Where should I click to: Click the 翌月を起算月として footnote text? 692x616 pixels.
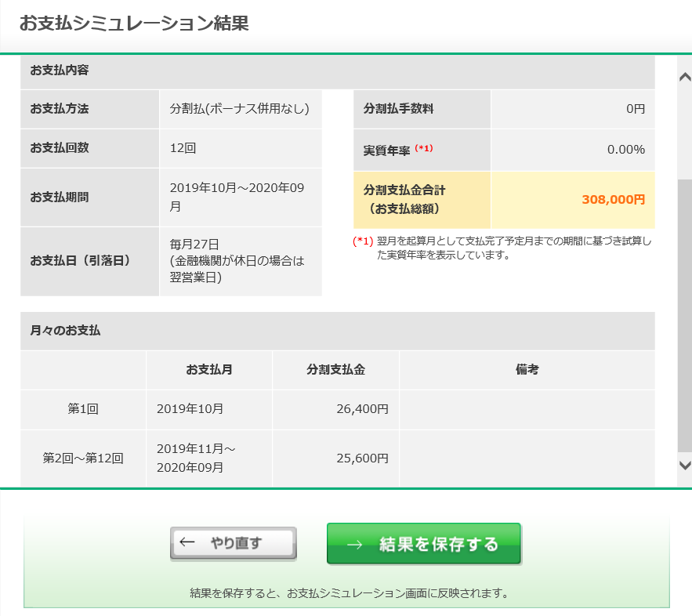click(513, 248)
